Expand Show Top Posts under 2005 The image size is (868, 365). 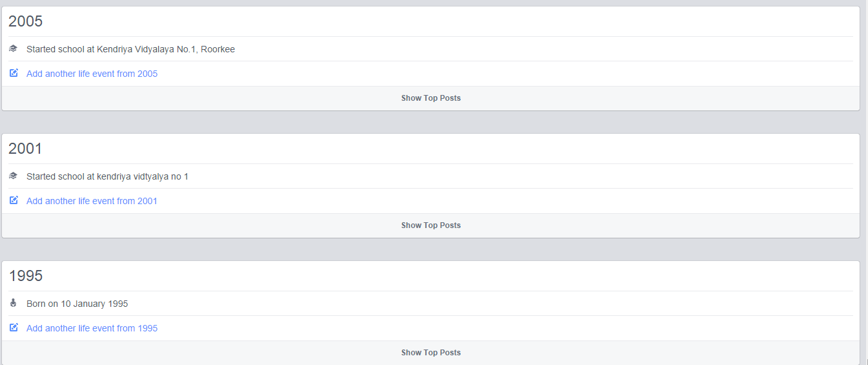pos(430,98)
